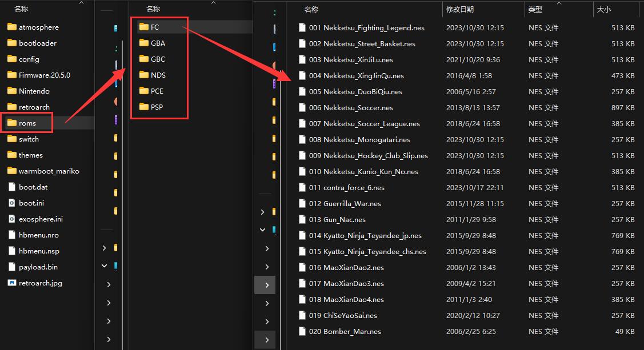This screenshot has width=644, height=350.
Task: Click the payload.bin file icon
Action: [x=12, y=267]
